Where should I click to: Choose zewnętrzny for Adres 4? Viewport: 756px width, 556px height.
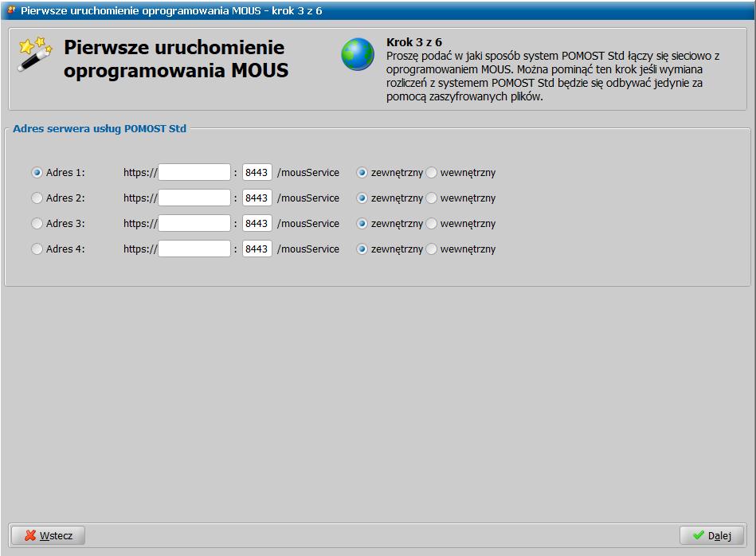tap(362, 249)
